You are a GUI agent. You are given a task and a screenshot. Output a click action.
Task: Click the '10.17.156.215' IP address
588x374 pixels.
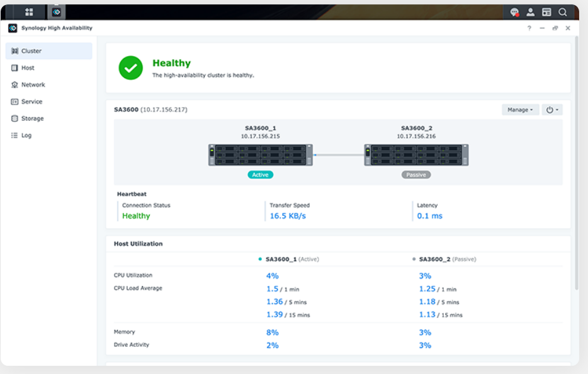(260, 136)
